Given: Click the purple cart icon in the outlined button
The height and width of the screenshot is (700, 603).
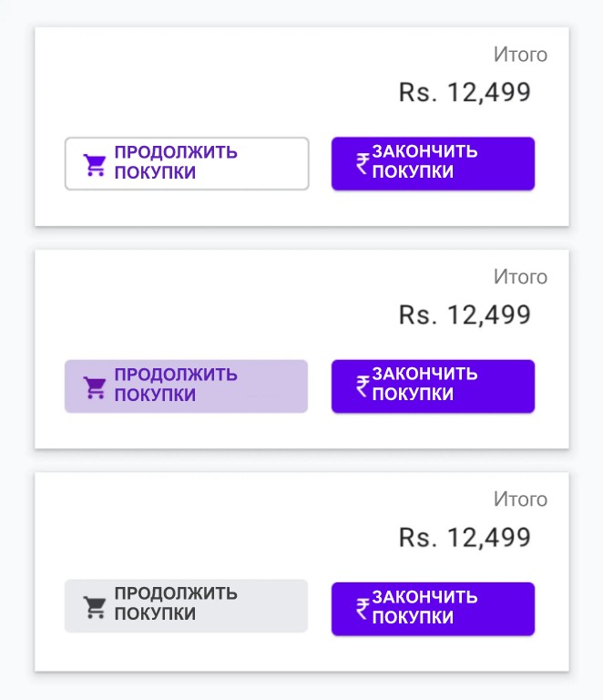Looking at the screenshot, I should [x=95, y=164].
